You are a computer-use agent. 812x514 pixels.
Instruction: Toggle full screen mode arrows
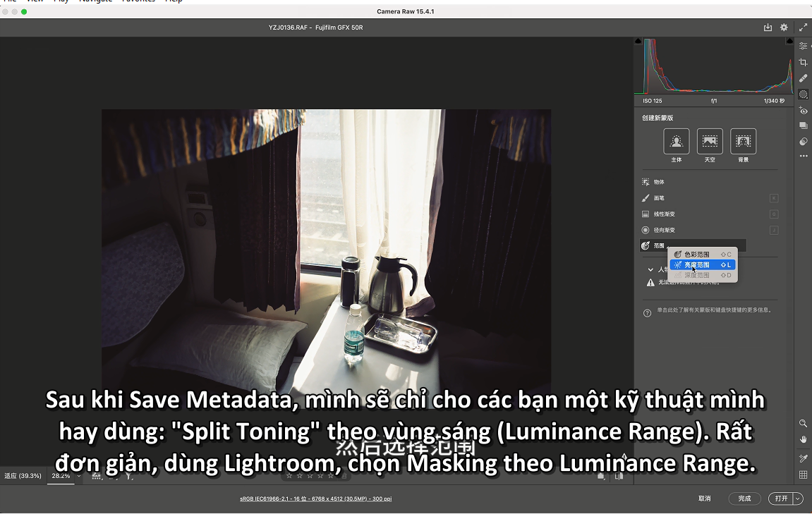pos(803,27)
